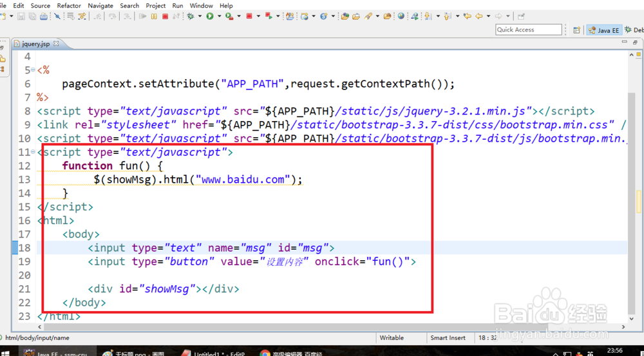Click the Open Task icon
This screenshot has height=356, width=644.
coord(356,17)
